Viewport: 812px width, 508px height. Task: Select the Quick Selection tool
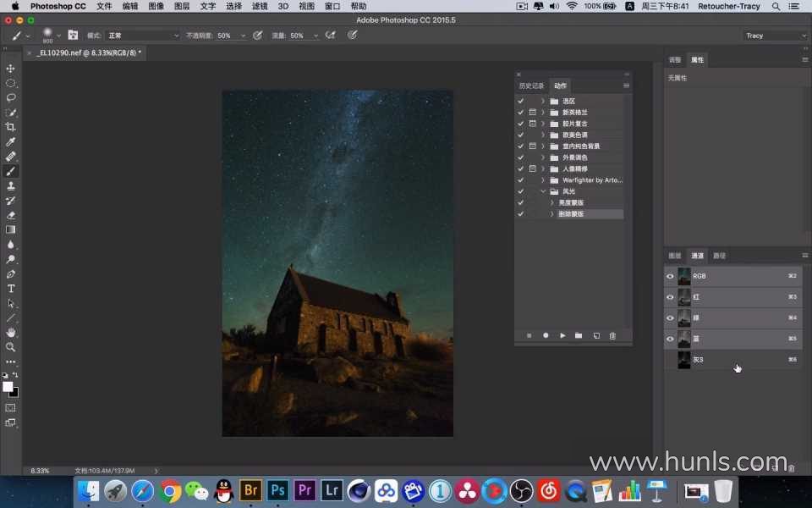coord(10,113)
